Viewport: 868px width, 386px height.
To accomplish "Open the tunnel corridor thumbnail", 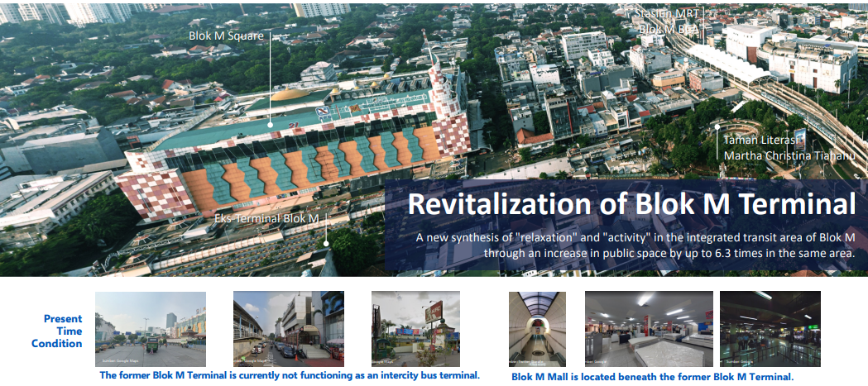I will click(537, 328).
